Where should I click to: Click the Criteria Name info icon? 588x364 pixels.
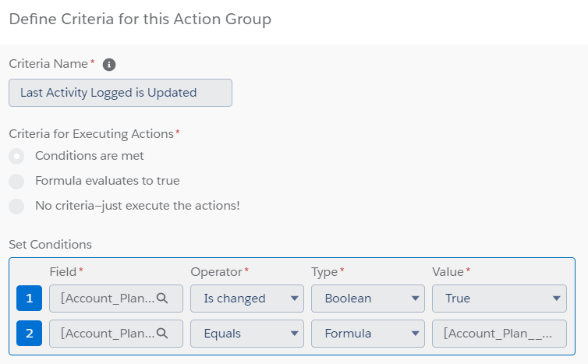[x=109, y=65]
